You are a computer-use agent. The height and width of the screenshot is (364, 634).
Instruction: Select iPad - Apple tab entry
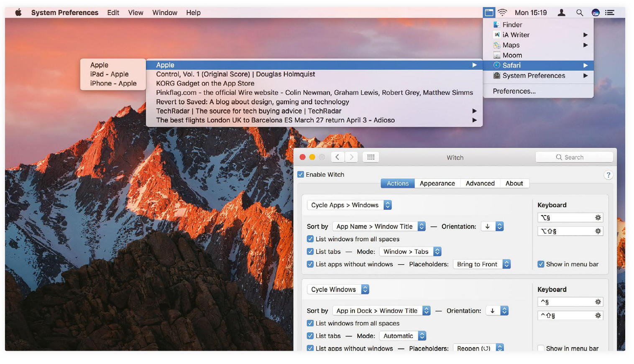tap(113, 74)
